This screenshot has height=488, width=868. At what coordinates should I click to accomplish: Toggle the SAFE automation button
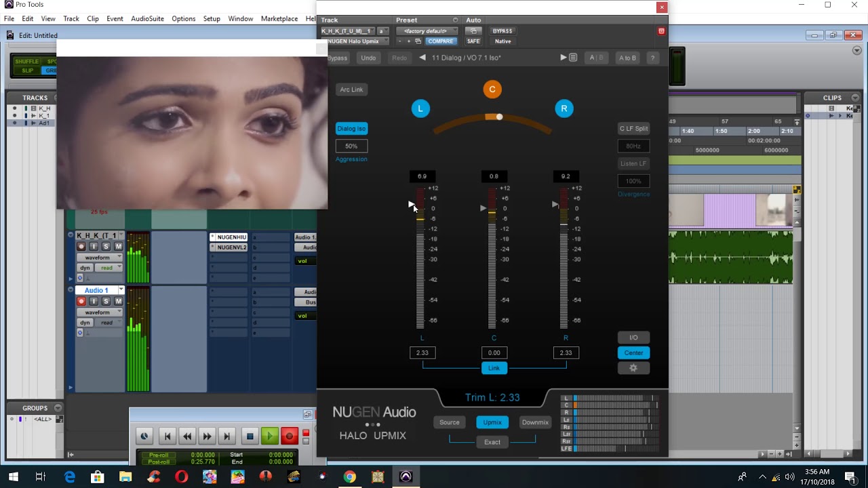[473, 41]
